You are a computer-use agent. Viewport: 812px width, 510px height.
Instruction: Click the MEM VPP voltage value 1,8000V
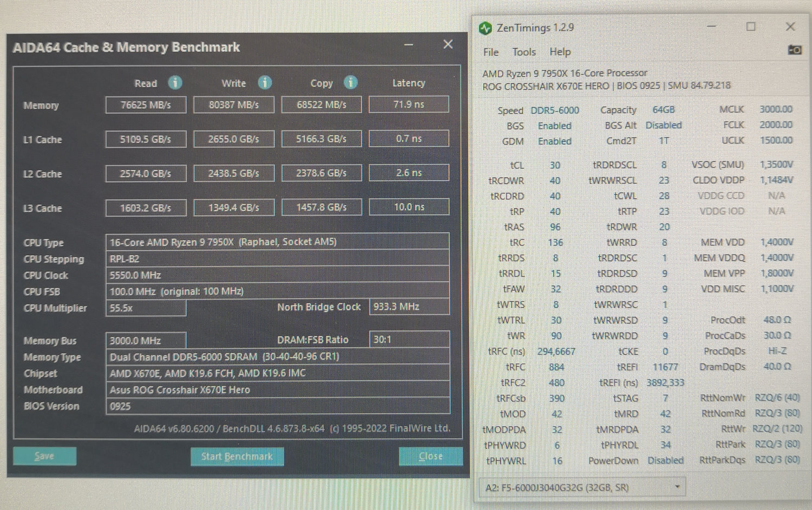click(x=777, y=273)
